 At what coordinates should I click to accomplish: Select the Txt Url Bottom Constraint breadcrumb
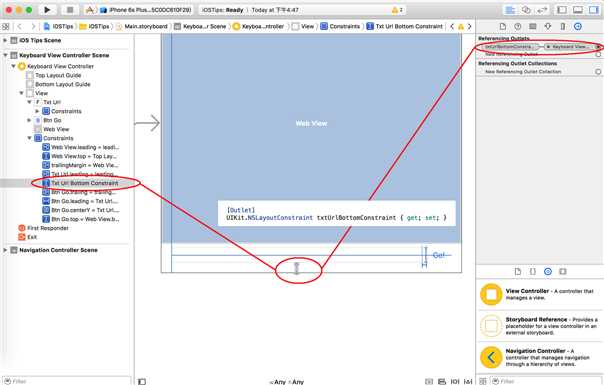(x=405, y=26)
